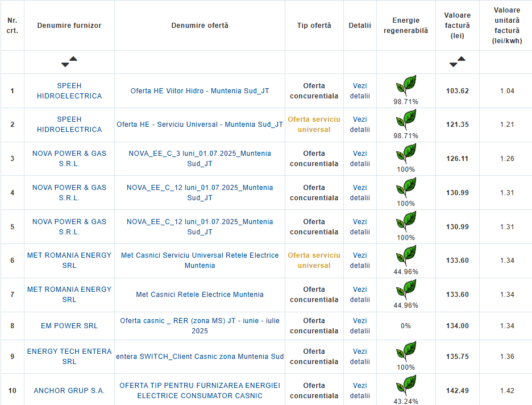The height and width of the screenshot is (405, 532).
Task: Open offer NOVA_EE_C_3 luni_01.07.2025
Action: [x=200, y=159]
